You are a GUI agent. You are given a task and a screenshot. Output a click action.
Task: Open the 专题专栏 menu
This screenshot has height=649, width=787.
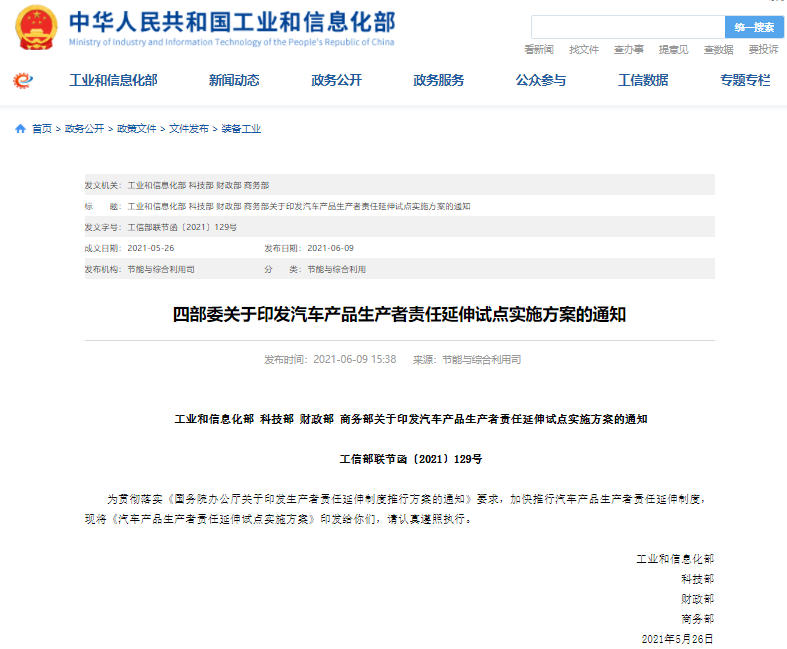[x=745, y=81]
